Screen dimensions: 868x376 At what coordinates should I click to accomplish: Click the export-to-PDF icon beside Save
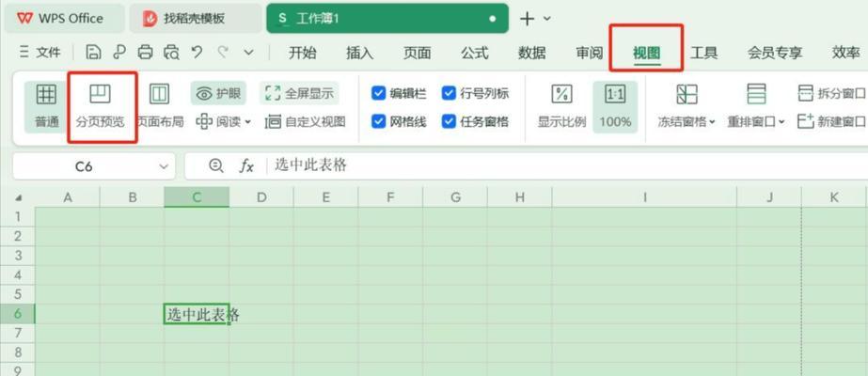pos(119,53)
